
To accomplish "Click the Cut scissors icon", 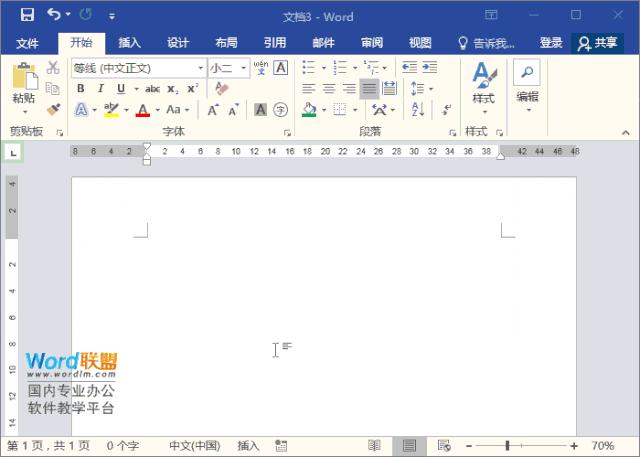I will (x=53, y=68).
